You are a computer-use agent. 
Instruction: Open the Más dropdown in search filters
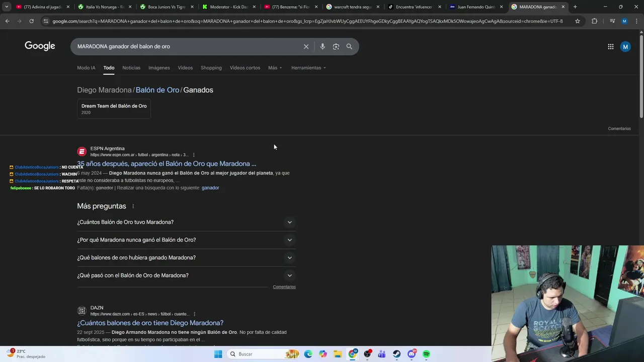(x=275, y=68)
